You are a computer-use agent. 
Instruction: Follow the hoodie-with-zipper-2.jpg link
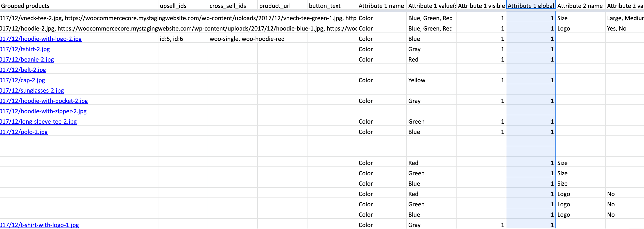pyautogui.click(x=43, y=111)
